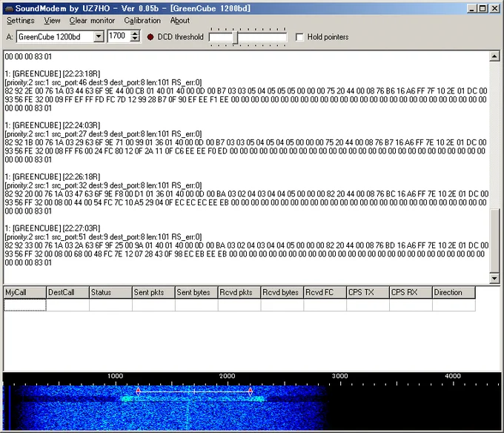Maximize the SoundModem window
The width and height of the screenshot is (504, 433).
tap(483, 8)
